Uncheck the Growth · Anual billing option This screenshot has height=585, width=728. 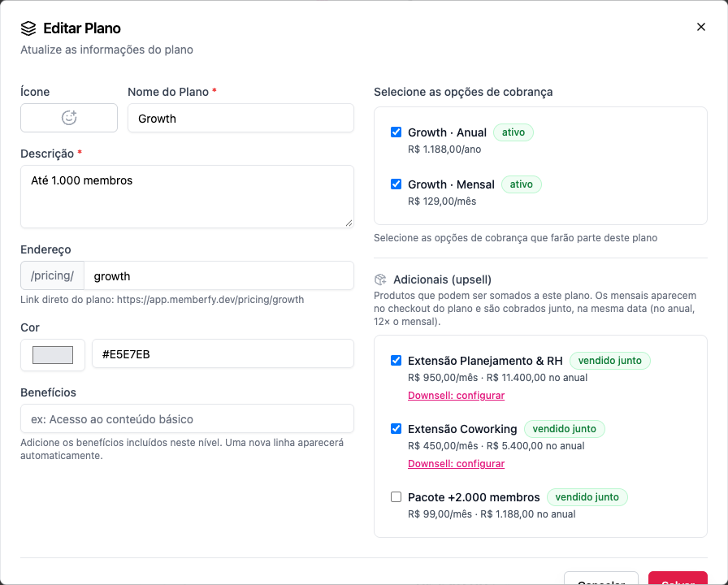click(x=396, y=132)
